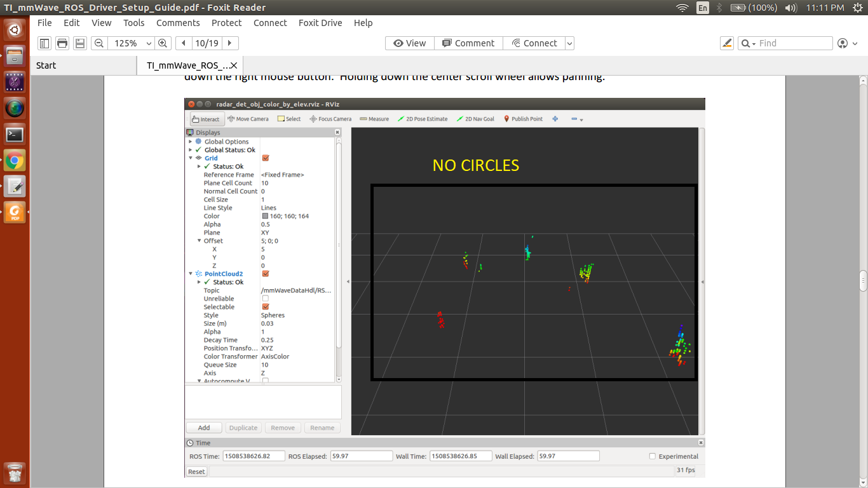Click the Bluetooth indicator icon

tap(720, 8)
